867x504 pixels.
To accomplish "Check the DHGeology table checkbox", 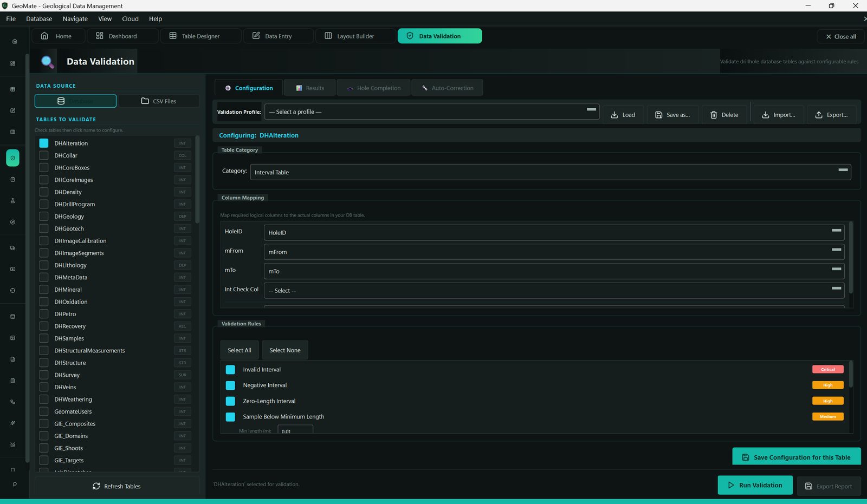I will pos(44,217).
